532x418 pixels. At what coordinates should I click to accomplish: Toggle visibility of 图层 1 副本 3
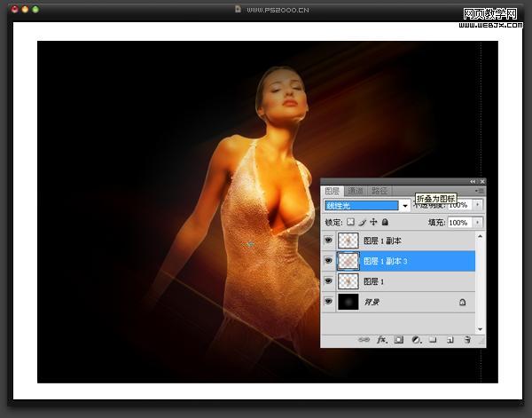[328, 261]
